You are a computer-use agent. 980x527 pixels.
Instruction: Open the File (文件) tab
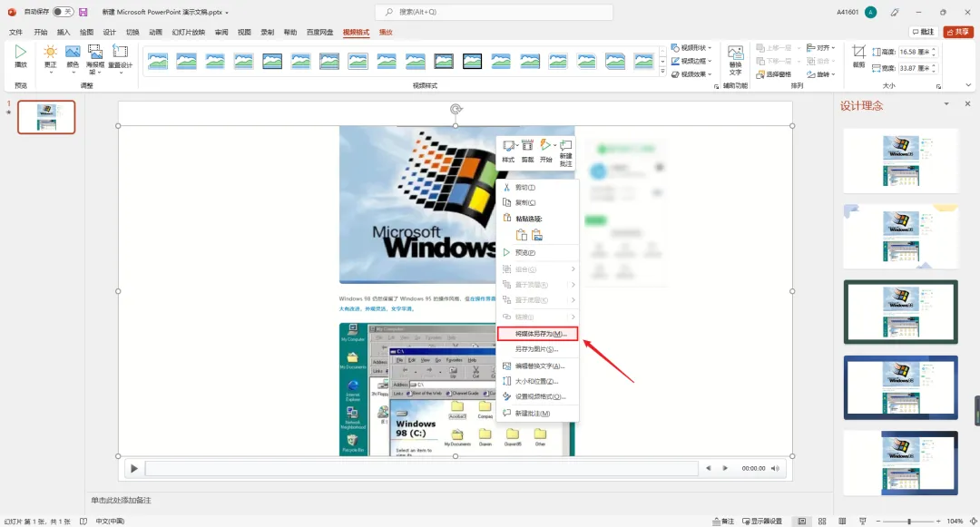(x=15, y=32)
